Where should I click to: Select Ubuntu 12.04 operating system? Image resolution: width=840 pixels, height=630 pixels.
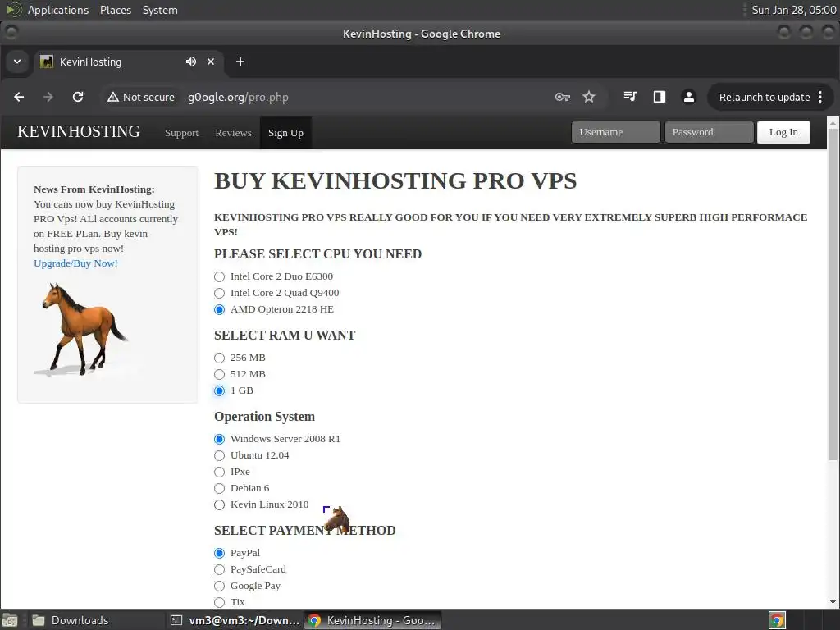(219, 456)
